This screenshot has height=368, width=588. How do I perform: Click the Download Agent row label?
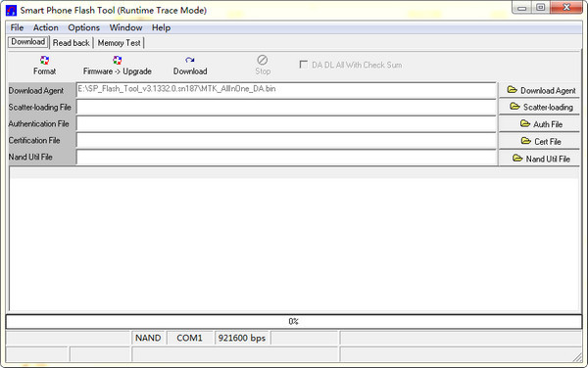point(36,91)
